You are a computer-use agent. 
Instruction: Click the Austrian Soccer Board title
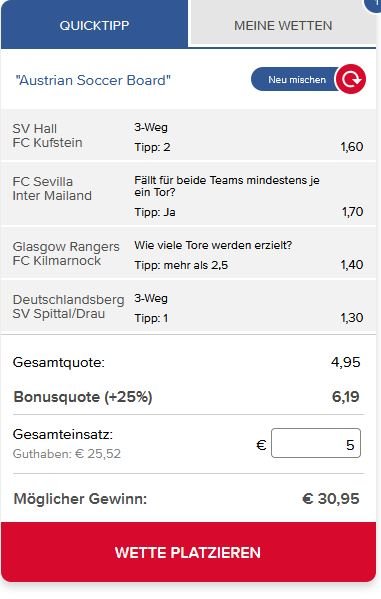(93, 80)
